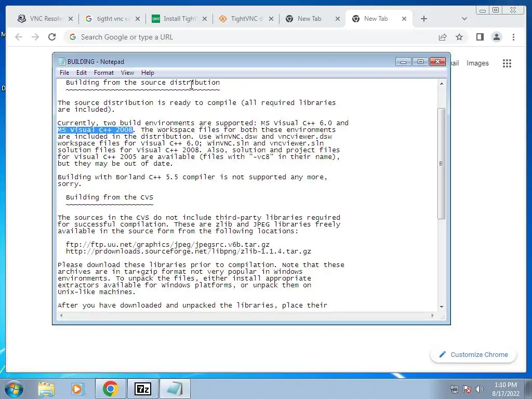Reload the Chrome page
532x399 pixels.
pos(52,37)
